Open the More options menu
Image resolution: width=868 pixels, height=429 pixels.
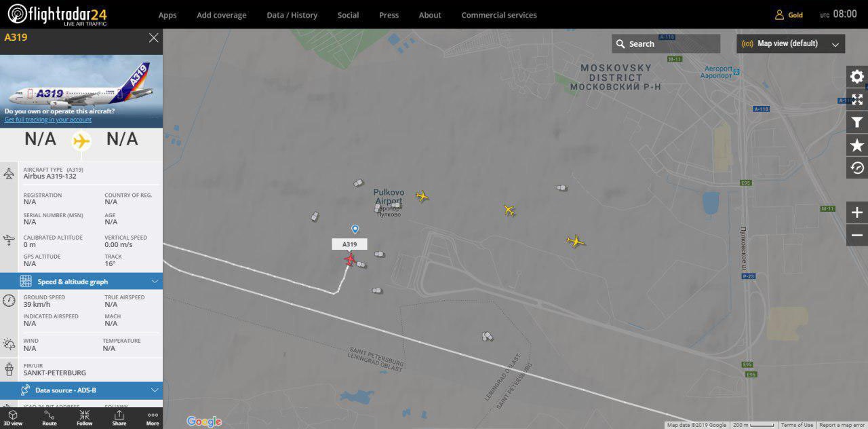click(153, 417)
